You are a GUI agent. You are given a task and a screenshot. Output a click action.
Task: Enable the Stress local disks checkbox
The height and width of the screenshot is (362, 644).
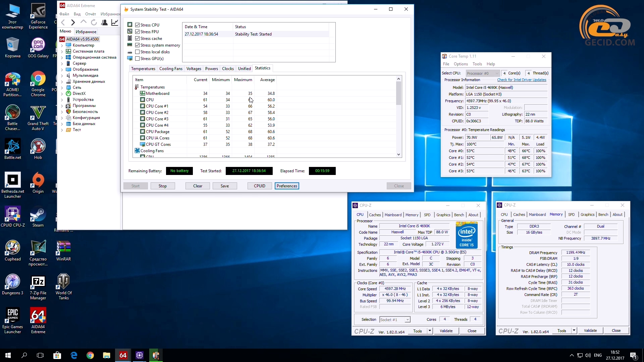pyautogui.click(x=137, y=52)
